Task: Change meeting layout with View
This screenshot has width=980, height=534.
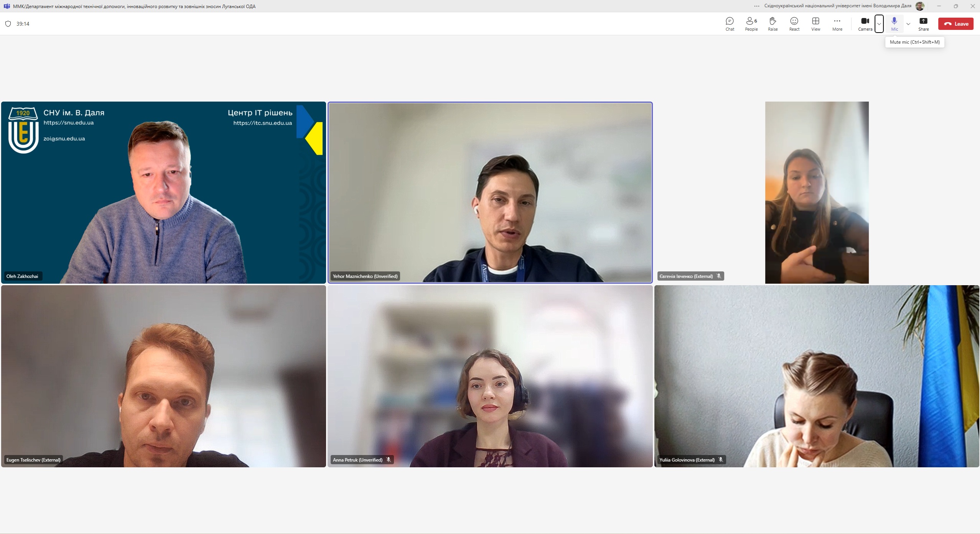Action: click(815, 24)
